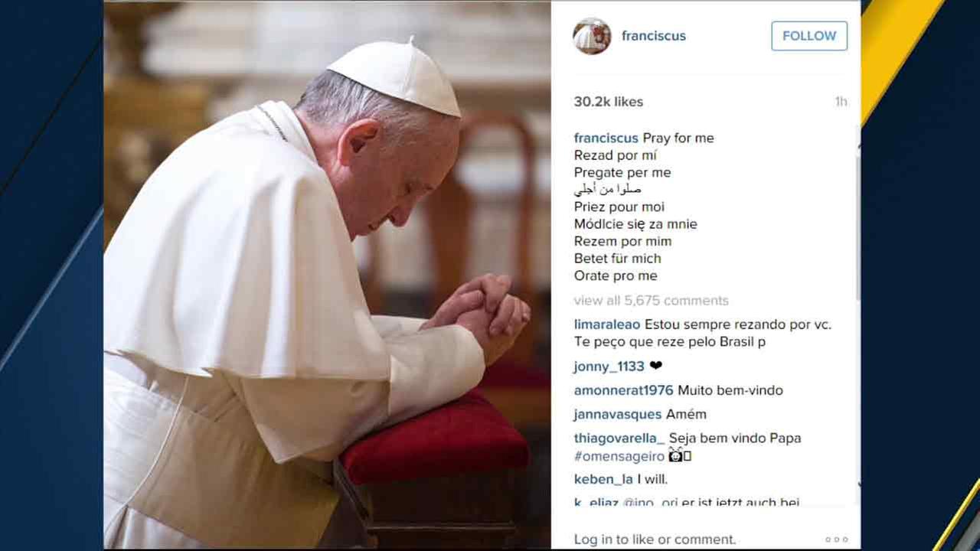
Task: Click the photo of the praying pope
Action: pos(327,275)
